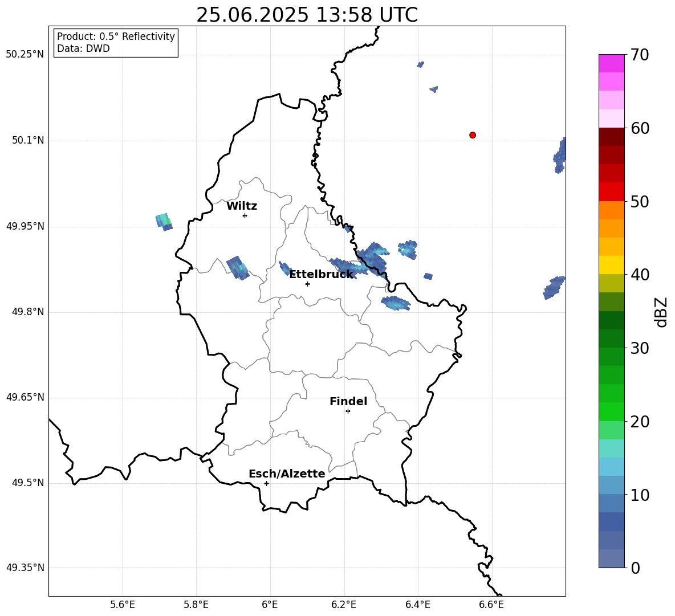
Task: Click the 30 label on colorbar
Action: coord(640,348)
